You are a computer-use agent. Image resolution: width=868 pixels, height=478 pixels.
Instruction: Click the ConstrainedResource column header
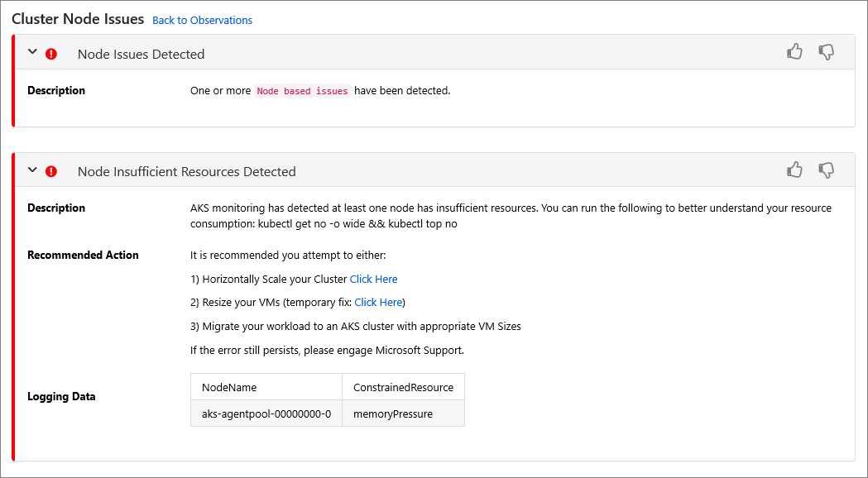tap(404, 387)
